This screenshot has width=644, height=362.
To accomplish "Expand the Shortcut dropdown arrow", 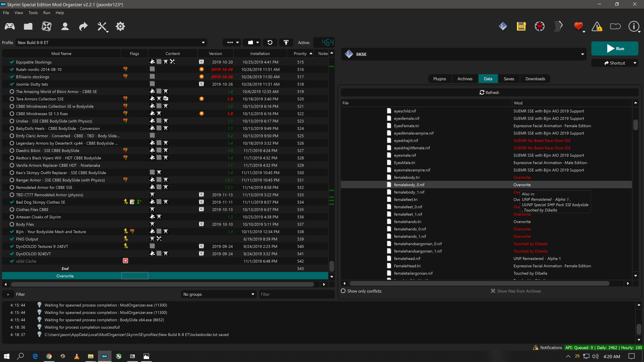I will pos(635,63).
